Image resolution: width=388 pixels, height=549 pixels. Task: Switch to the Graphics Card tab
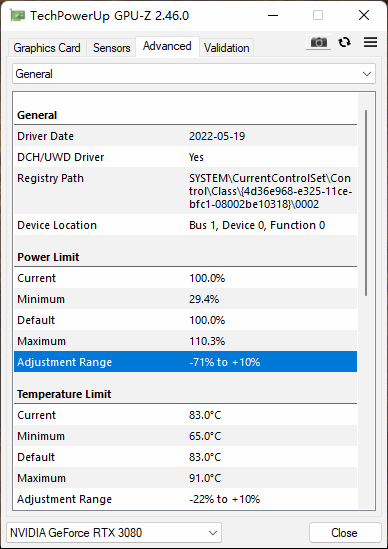[47, 48]
